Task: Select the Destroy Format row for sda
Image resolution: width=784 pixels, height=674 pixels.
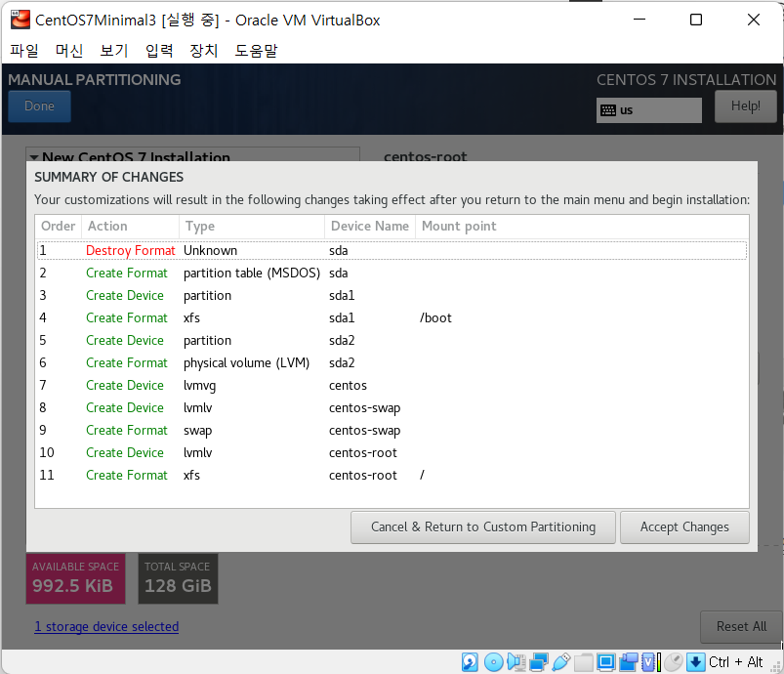Action: pos(392,250)
